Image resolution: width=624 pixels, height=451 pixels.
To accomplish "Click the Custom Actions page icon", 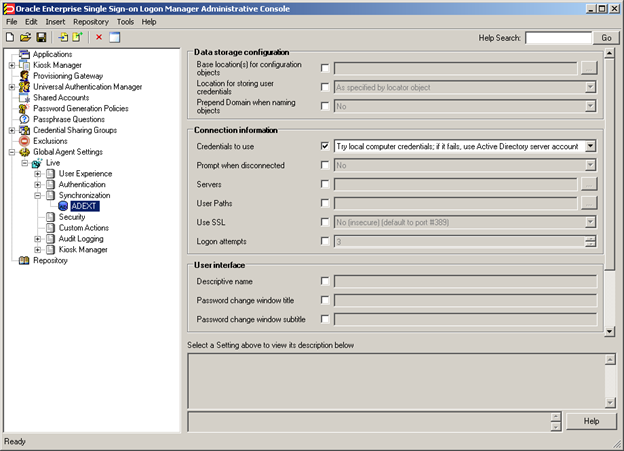I will (x=50, y=228).
